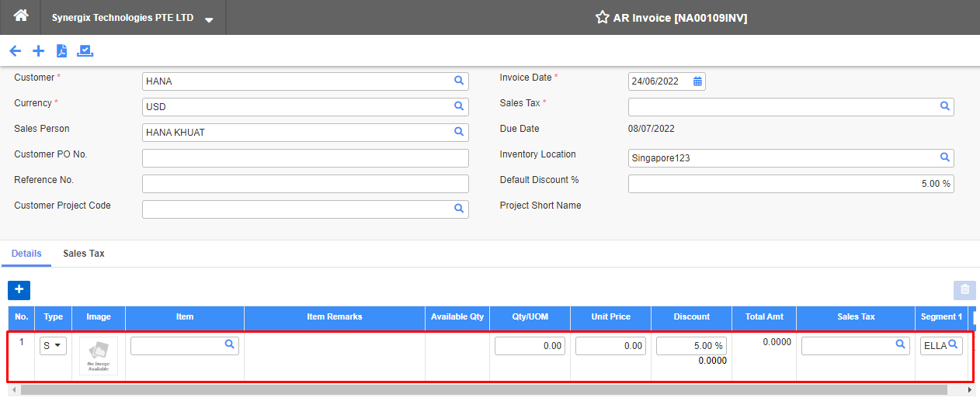
Task: Go back using the left arrow icon
Action: tap(15, 51)
